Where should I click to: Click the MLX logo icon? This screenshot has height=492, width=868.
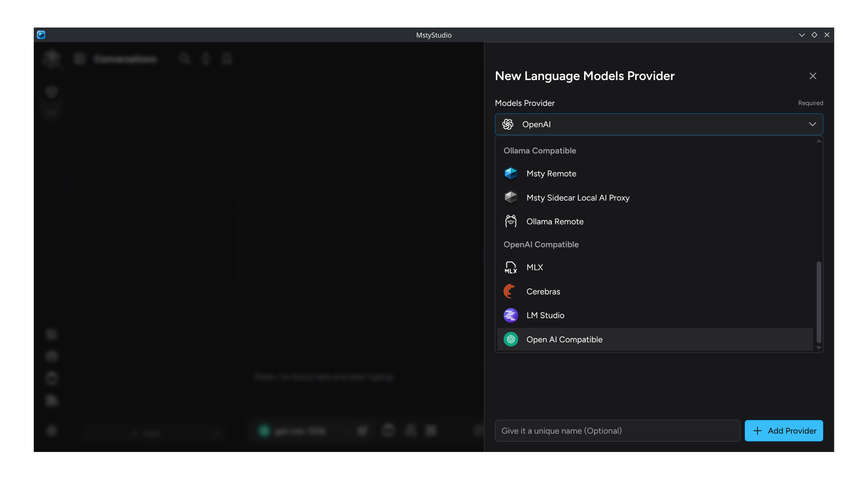[x=511, y=267]
